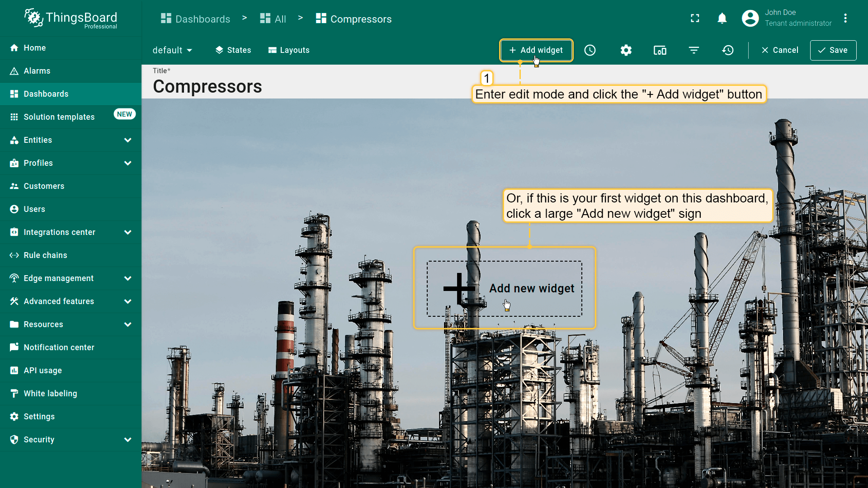
Task: Open dashboard settings gear icon
Action: click(626, 50)
